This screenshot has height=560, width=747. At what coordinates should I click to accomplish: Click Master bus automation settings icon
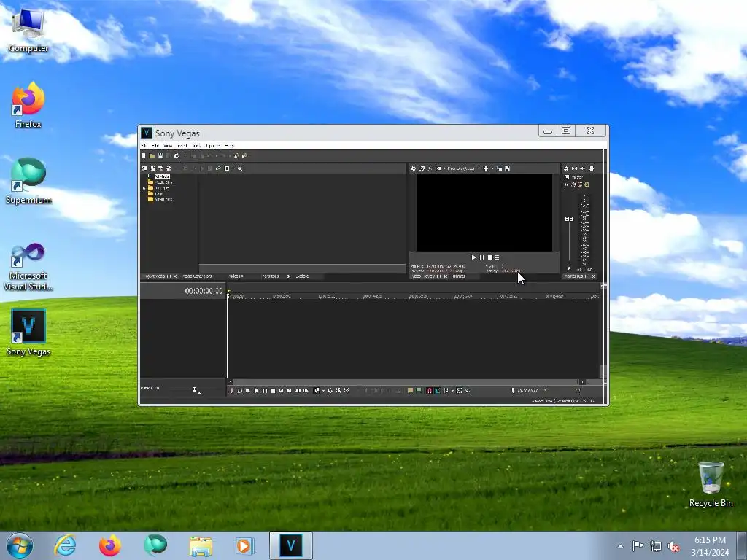point(573,184)
